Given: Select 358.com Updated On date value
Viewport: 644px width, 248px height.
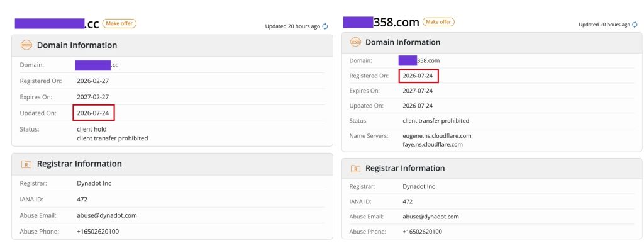Looking at the screenshot, I should point(418,106).
